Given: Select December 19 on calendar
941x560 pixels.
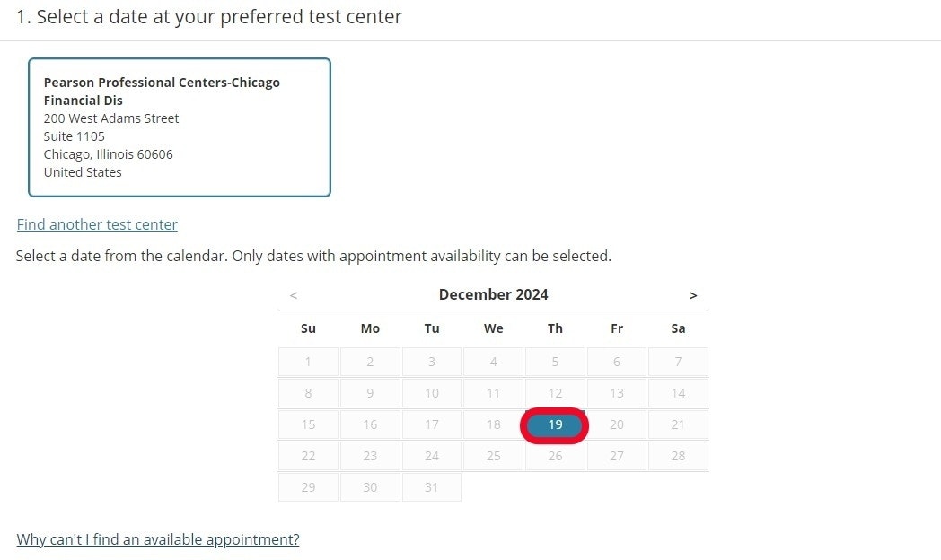Looking at the screenshot, I should (x=555, y=424).
